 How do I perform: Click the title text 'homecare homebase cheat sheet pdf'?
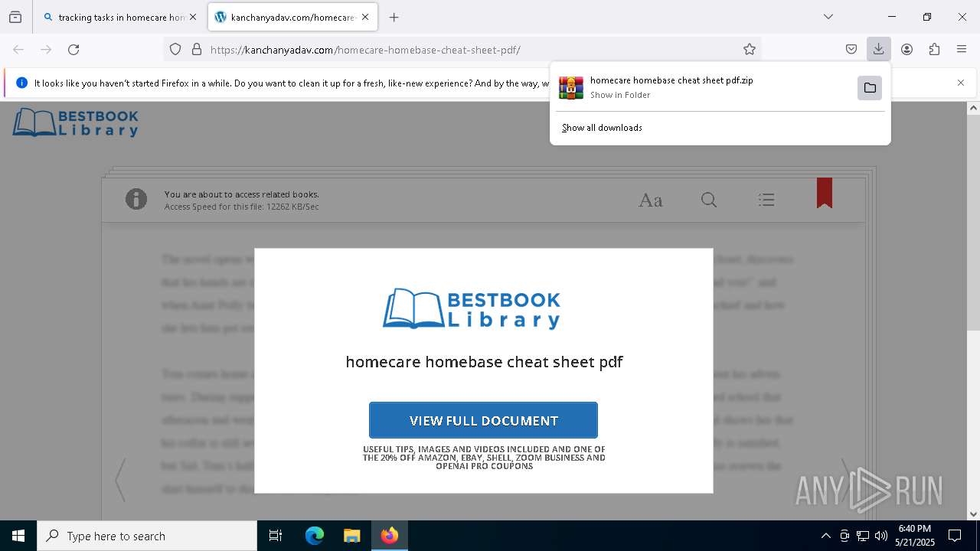(484, 362)
